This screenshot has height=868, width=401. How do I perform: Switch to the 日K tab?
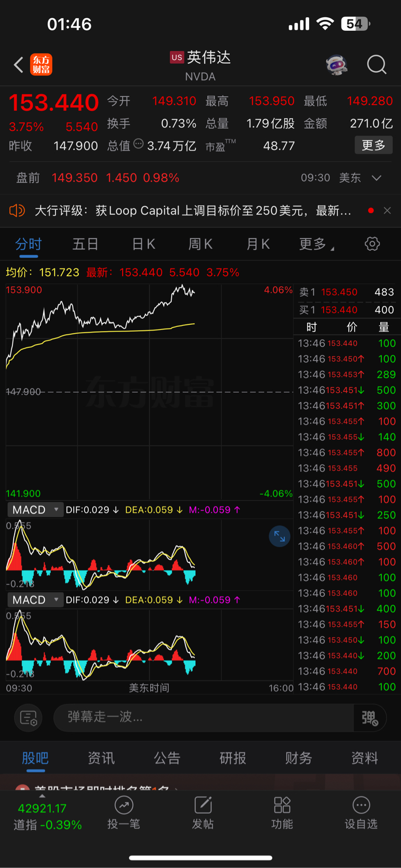coord(144,244)
